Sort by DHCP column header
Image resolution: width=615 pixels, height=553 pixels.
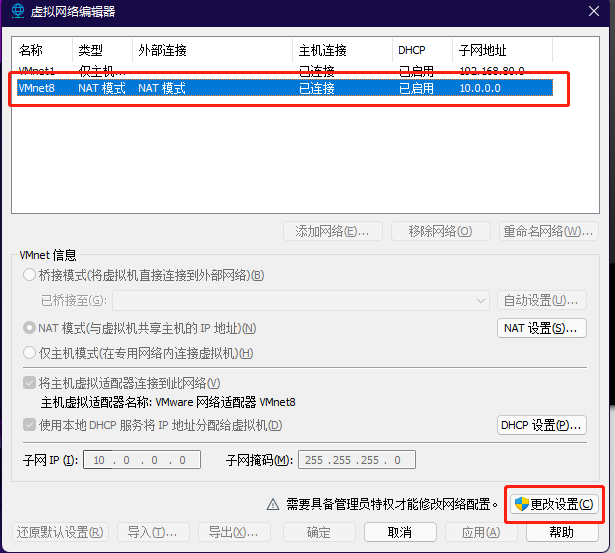[423, 50]
